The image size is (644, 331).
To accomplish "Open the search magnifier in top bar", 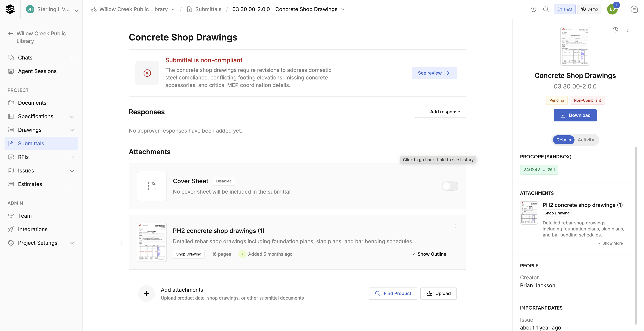I will point(546,9).
